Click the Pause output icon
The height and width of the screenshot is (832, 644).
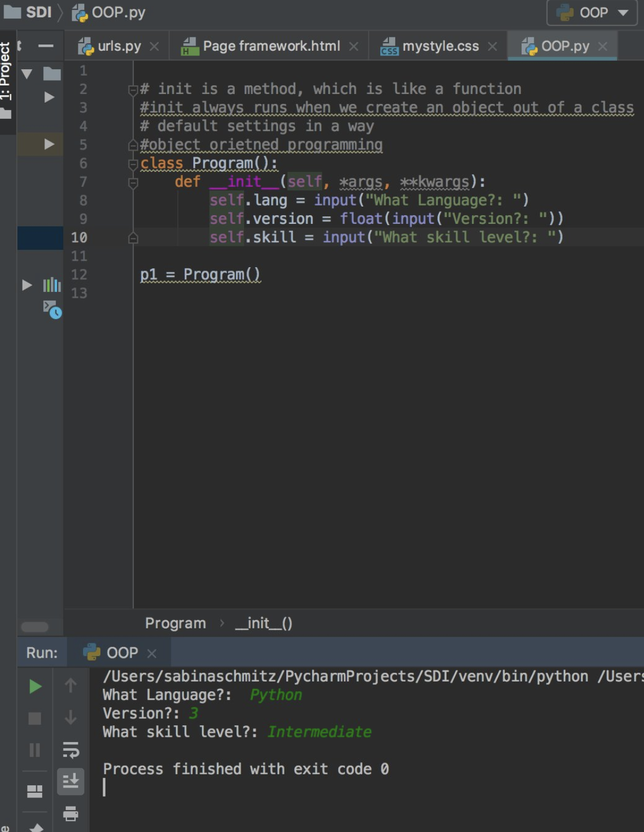[35, 750]
